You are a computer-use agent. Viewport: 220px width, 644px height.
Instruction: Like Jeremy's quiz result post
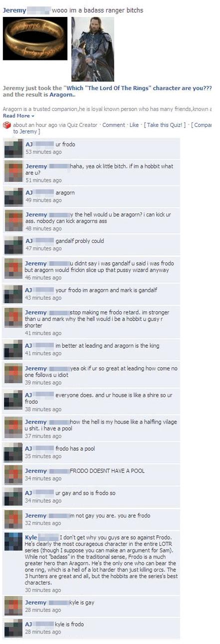[x=134, y=125]
